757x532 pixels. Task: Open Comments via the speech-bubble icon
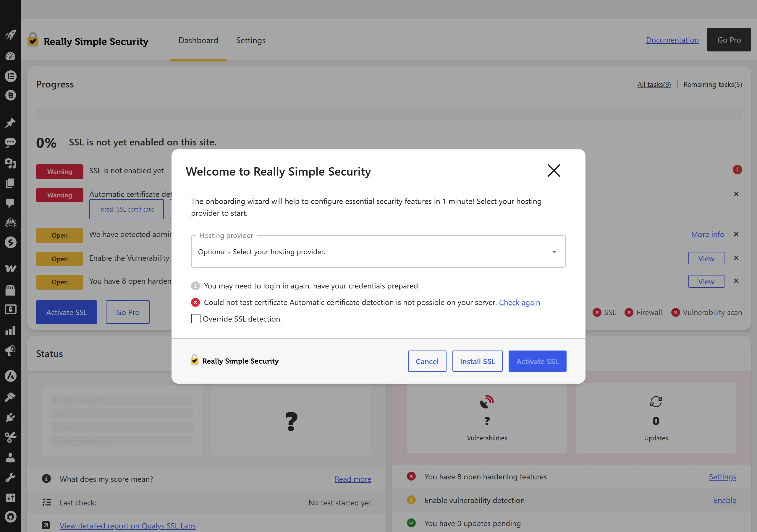tap(11, 203)
